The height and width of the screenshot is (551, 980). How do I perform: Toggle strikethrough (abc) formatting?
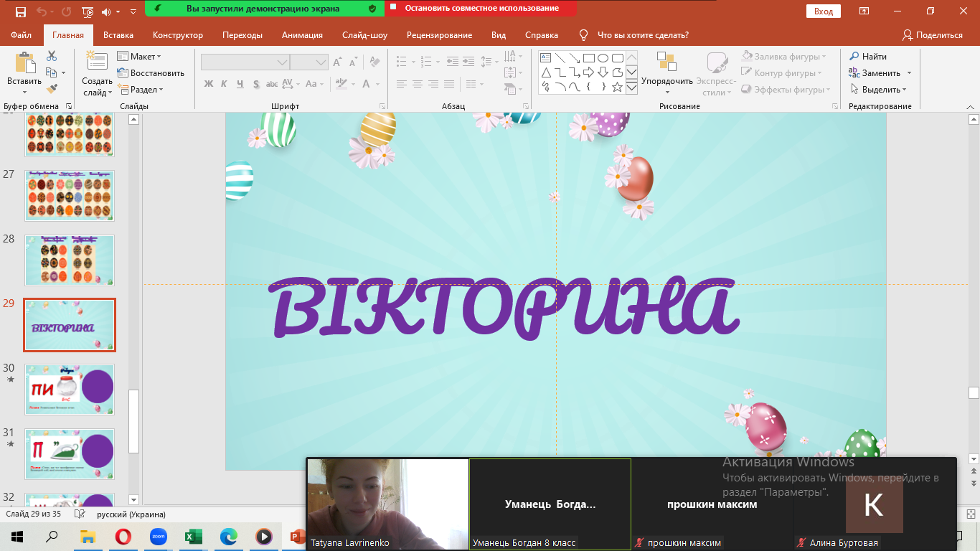pos(273,84)
